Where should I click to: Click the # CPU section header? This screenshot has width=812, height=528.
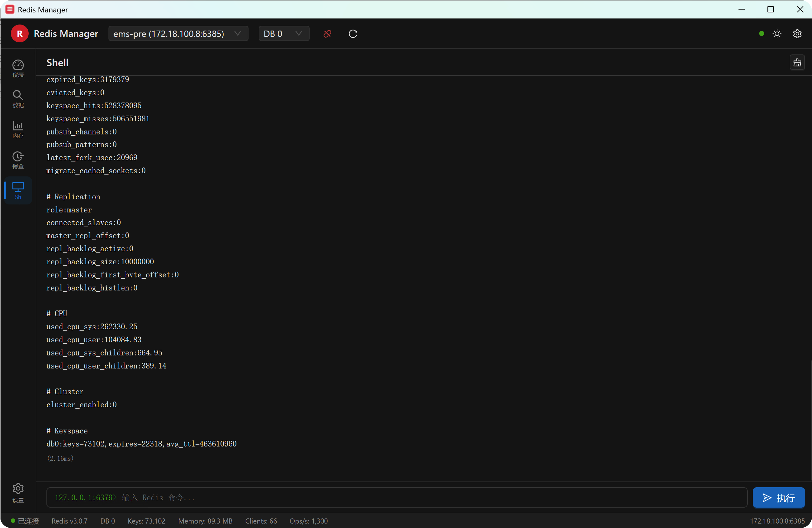click(x=57, y=314)
